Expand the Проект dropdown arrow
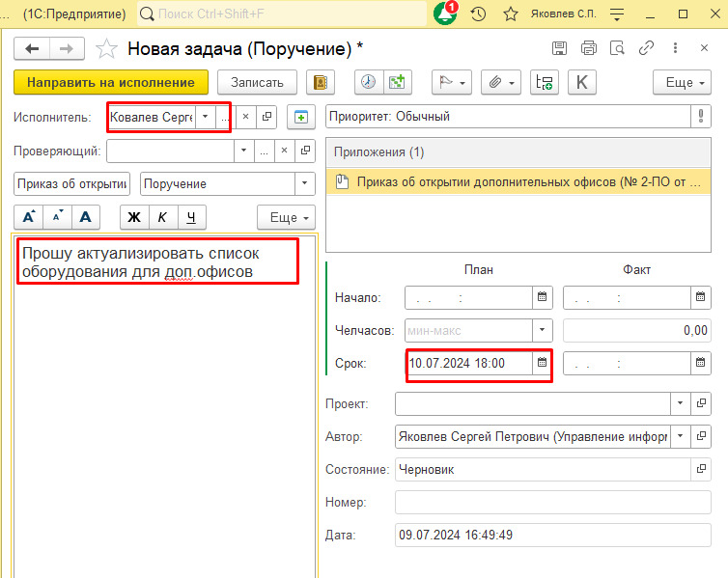Screen dimensions: 728x578 pyautogui.click(x=681, y=403)
